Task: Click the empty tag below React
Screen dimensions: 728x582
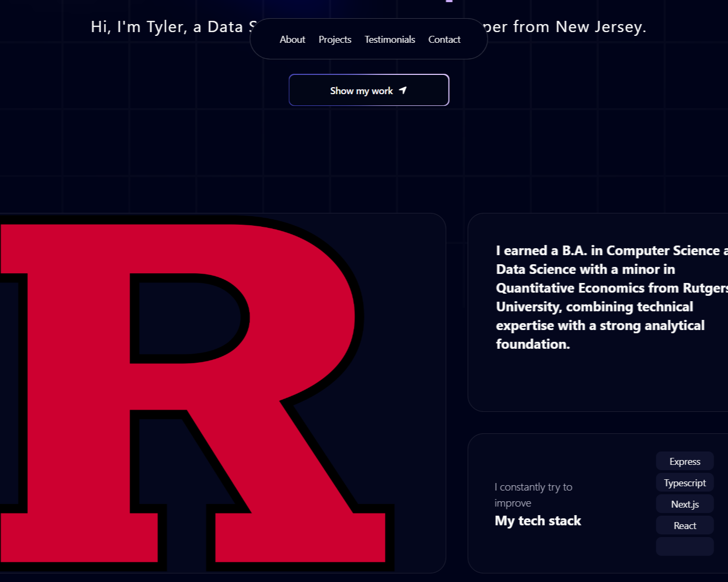Action: pos(685,546)
